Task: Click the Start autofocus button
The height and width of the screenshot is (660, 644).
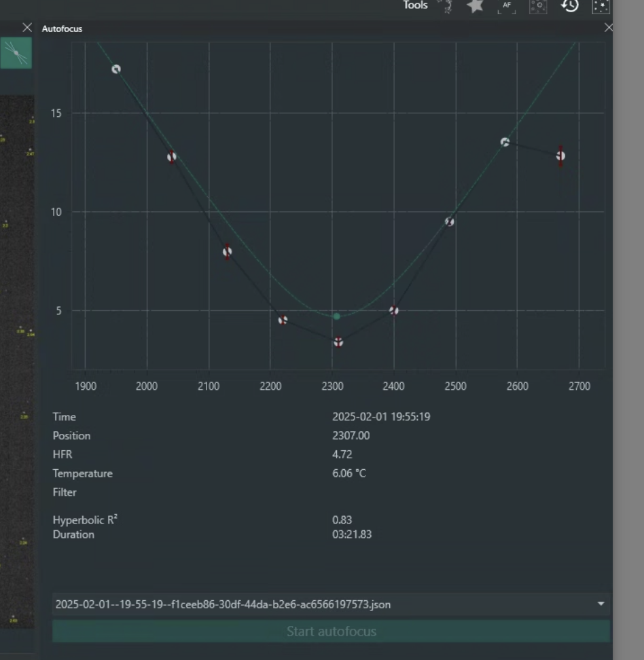Action: pos(332,631)
